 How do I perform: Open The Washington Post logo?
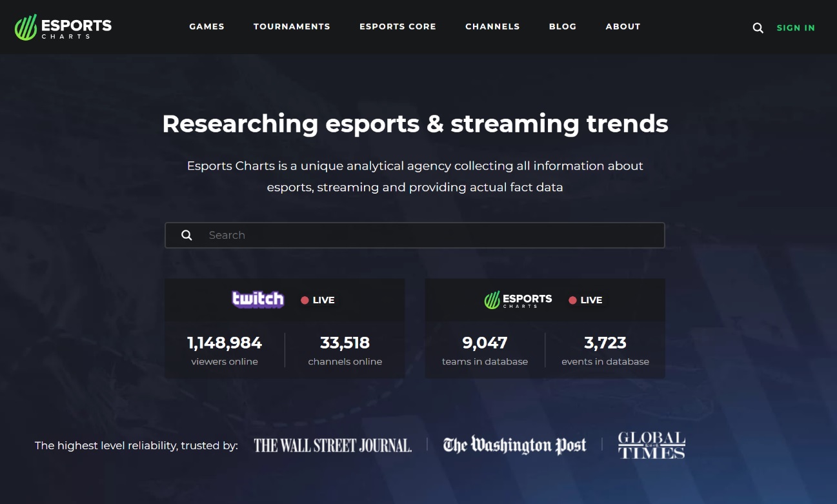[x=515, y=445]
